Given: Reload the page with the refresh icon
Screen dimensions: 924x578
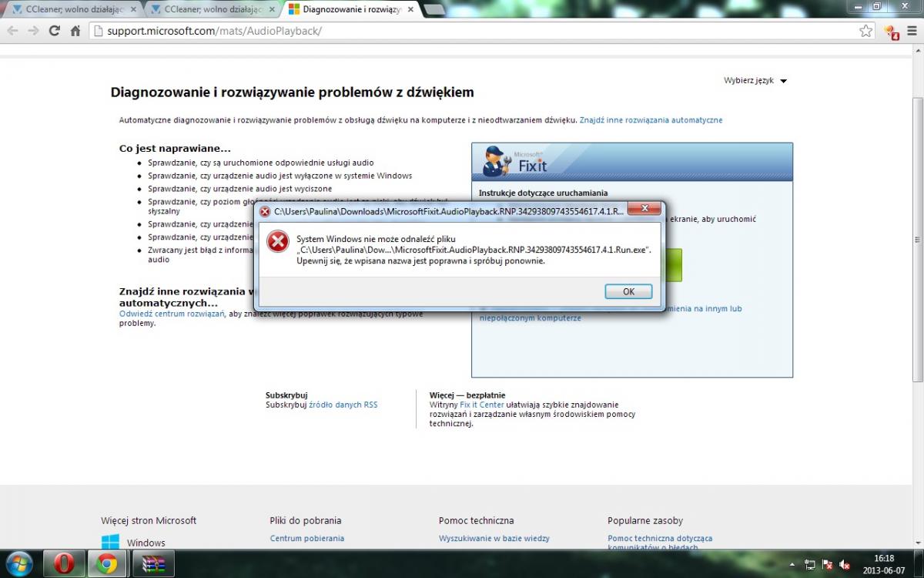Looking at the screenshot, I should click(54, 31).
